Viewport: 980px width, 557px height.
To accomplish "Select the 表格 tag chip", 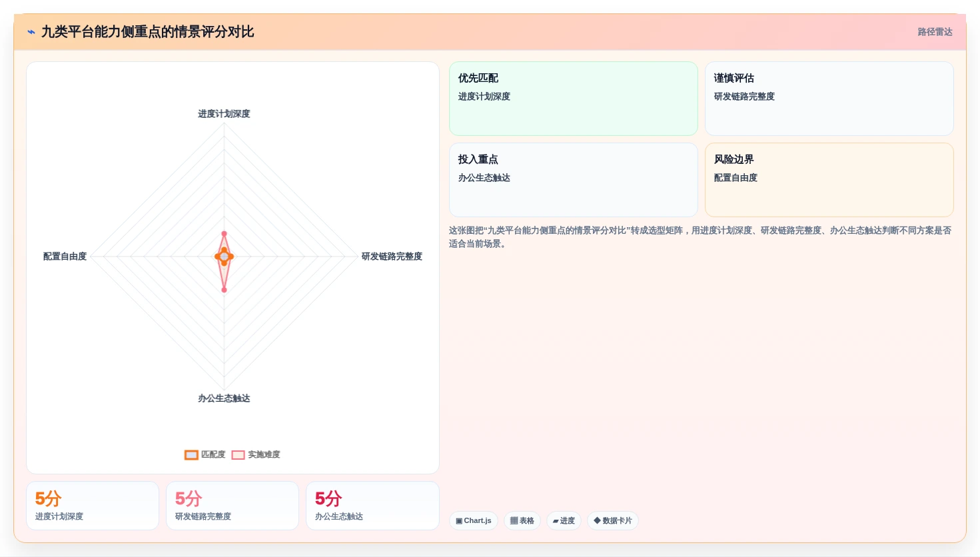I will click(x=522, y=520).
